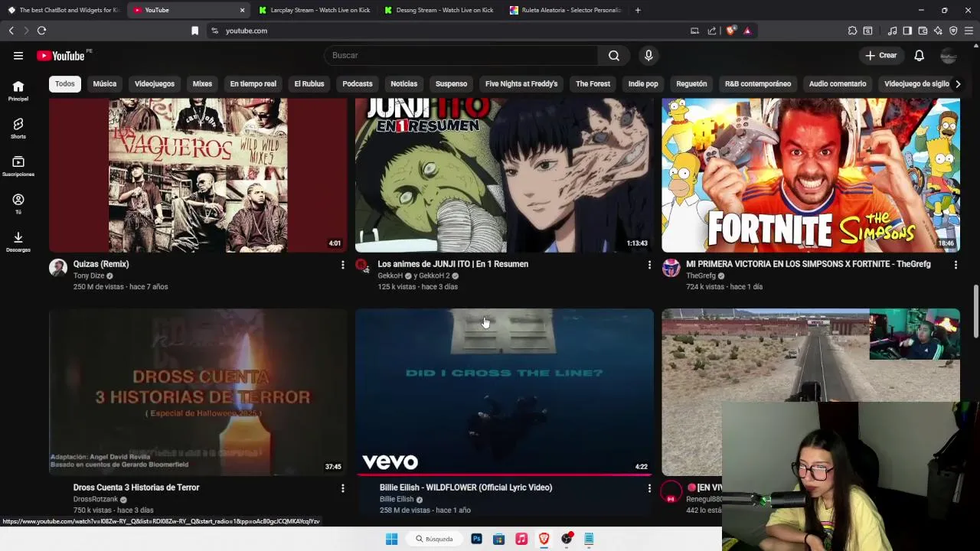Image resolution: width=980 pixels, height=551 pixels.
Task: Select the Podcasts filter chip
Action: click(358, 83)
